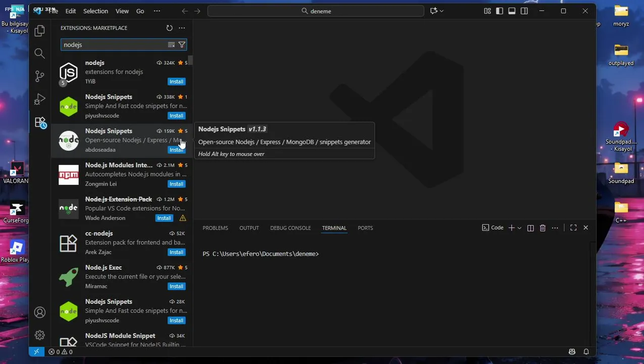Open Source Control view
The image size is (644, 364).
coord(39,76)
